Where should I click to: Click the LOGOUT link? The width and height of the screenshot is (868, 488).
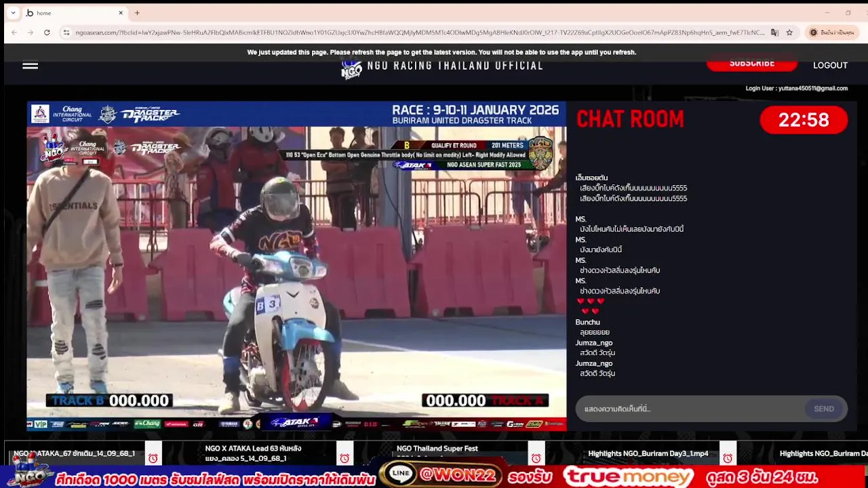830,65
